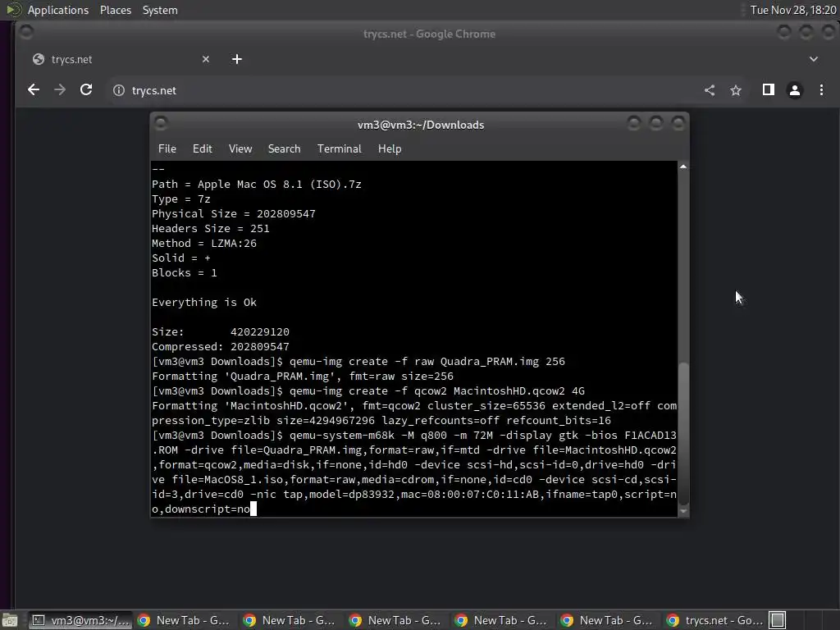Click the line 'Path = Apple Mac OS 8.1 (ISO).7z'
The height and width of the screenshot is (630, 840).
click(x=257, y=185)
